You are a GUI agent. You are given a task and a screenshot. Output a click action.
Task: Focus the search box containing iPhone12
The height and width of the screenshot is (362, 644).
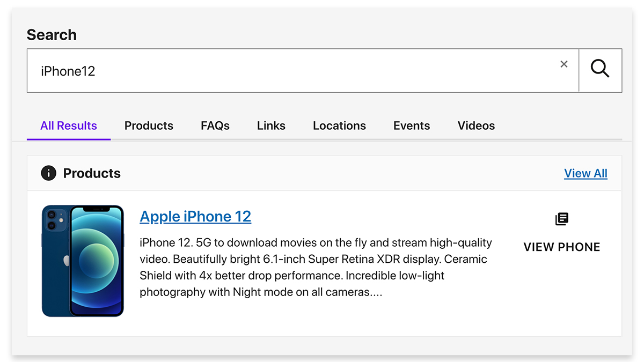click(x=303, y=71)
